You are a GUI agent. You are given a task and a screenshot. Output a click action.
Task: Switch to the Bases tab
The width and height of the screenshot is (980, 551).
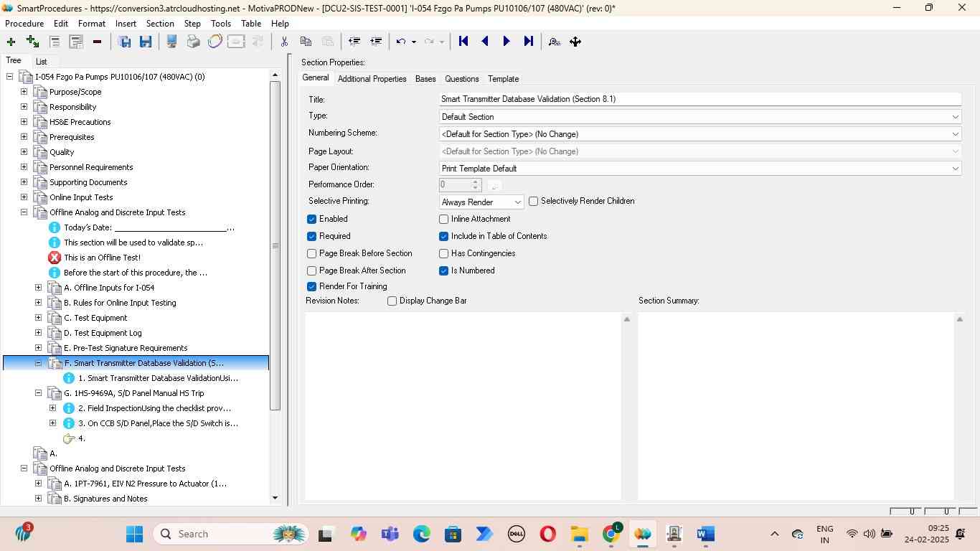point(425,79)
